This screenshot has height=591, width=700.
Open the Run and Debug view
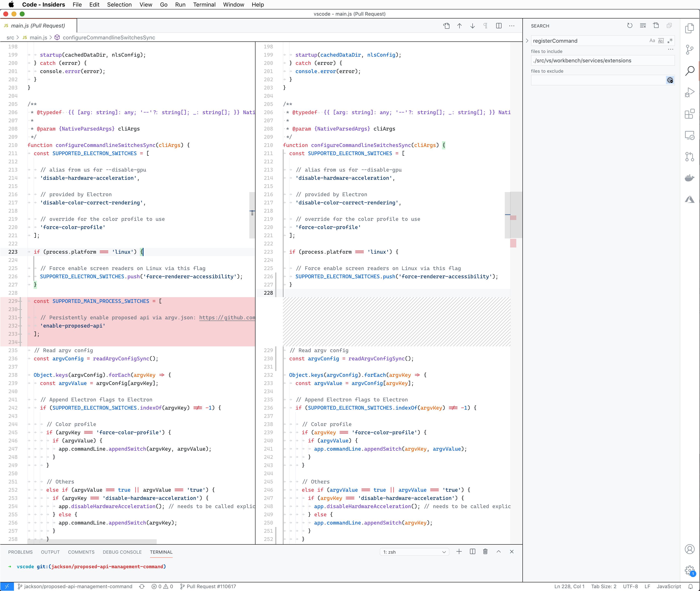(x=690, y=92)
